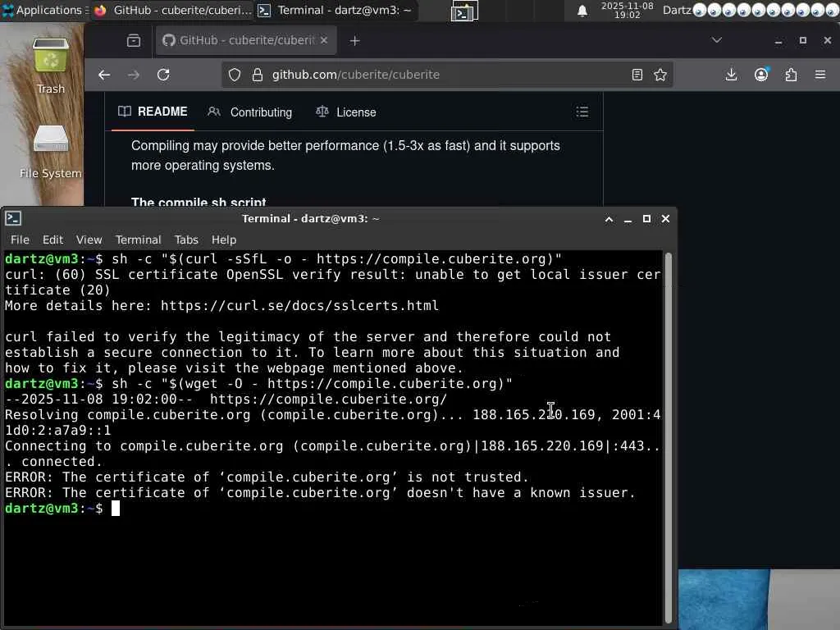Reload the GitHub page

point(163,75)
